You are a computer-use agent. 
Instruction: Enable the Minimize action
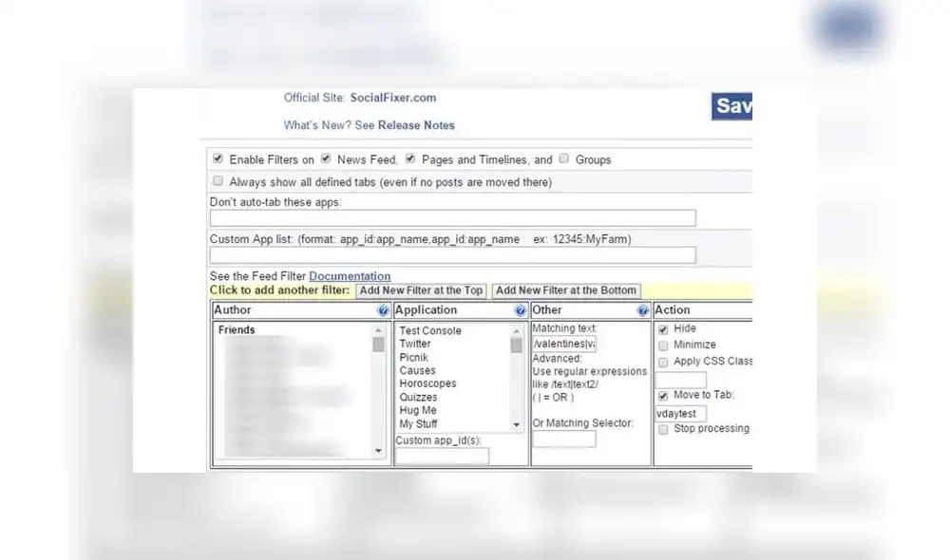click(662, 344)
